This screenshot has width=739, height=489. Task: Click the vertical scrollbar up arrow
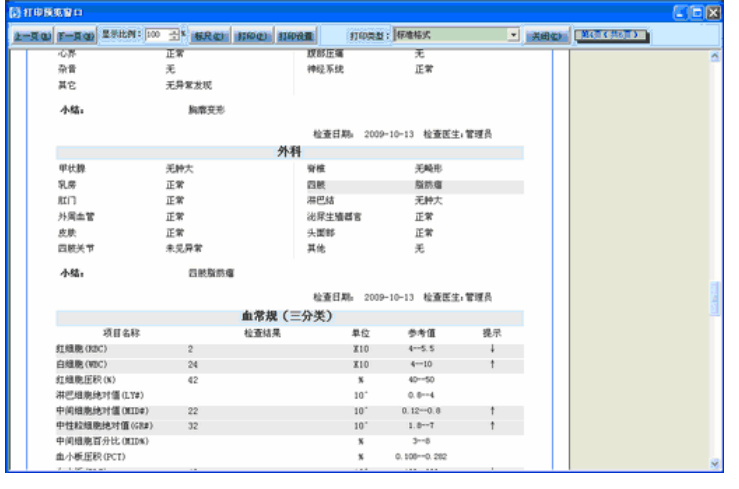coord(715,57)
